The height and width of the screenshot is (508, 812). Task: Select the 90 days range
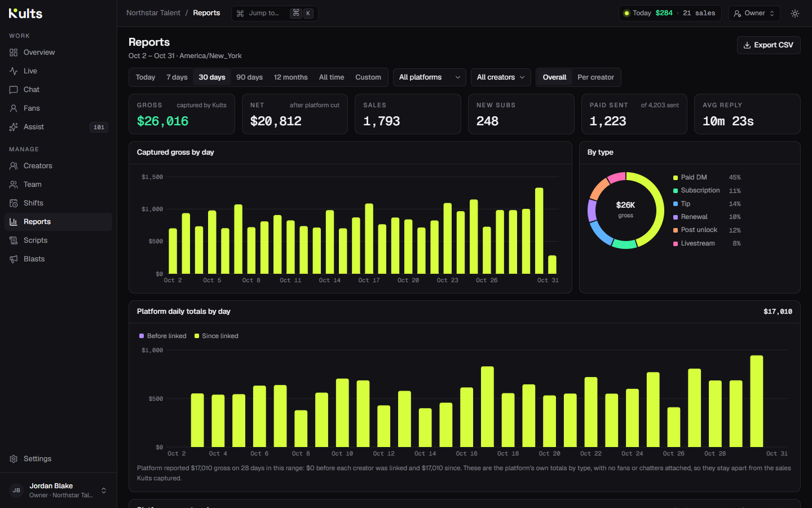[249, 77]
